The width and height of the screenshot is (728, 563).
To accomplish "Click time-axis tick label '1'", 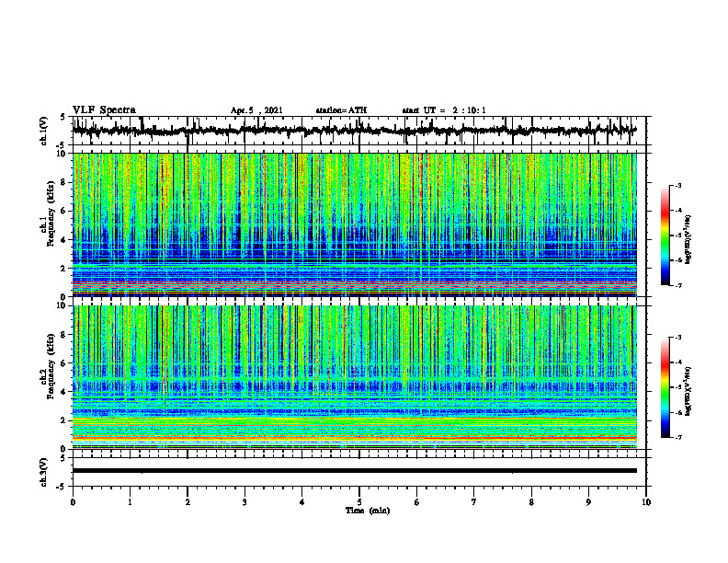I will click(130, 502).
